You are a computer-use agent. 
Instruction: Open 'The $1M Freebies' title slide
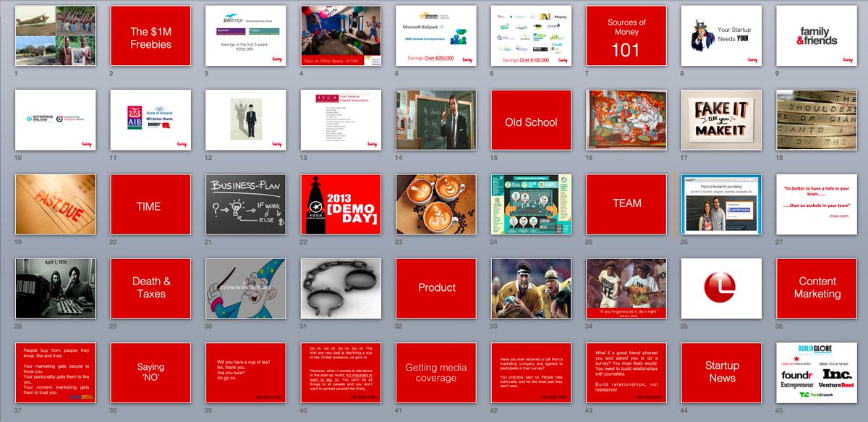(x=150, y=35)
